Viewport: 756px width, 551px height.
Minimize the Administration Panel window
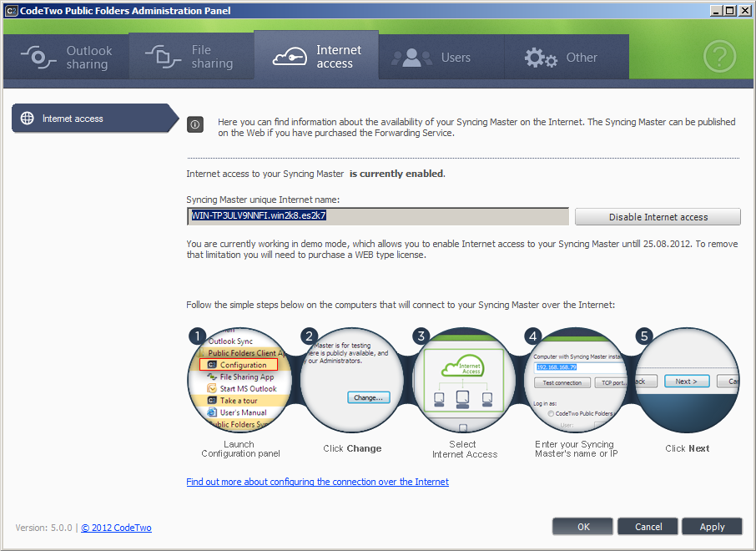717,11
